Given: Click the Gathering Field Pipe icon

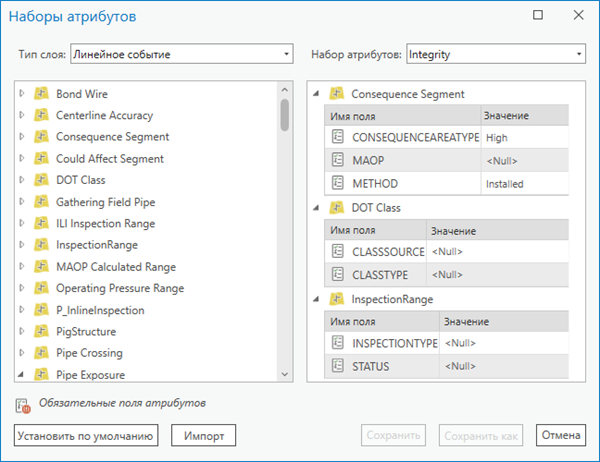Looking at the screenshot, I should [x=42, y=202].
